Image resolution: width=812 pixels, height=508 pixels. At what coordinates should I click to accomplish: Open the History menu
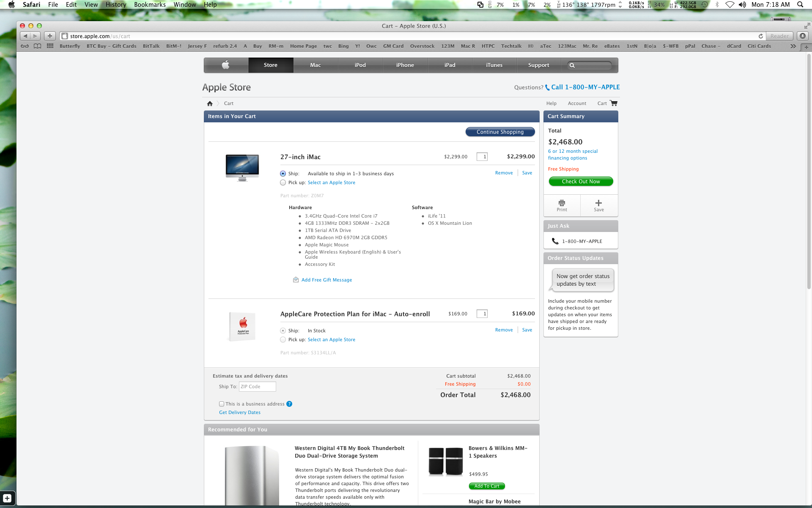pyautogui.click(x=115, y=5)
